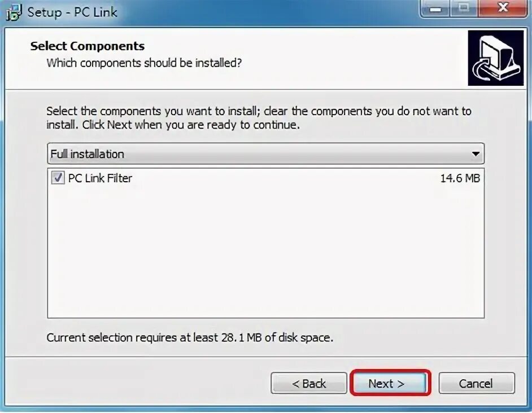Go to next step with Next button
Viewport: 532px width, 413px height.
tap(390, 383)
